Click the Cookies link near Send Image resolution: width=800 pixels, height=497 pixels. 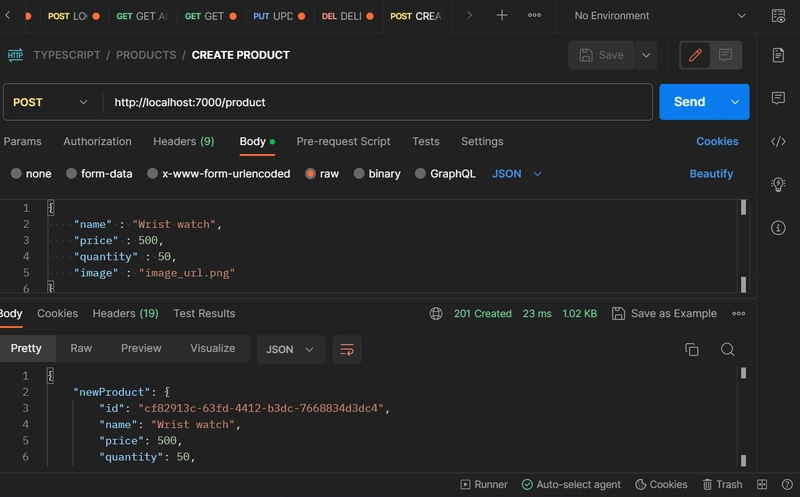point(717,141)
